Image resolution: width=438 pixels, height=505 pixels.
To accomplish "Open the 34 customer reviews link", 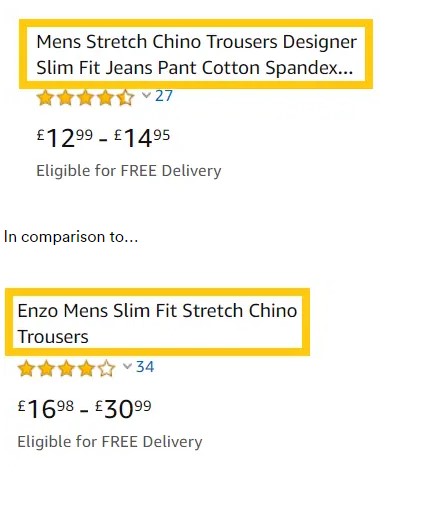I will (x=145, y=367).
